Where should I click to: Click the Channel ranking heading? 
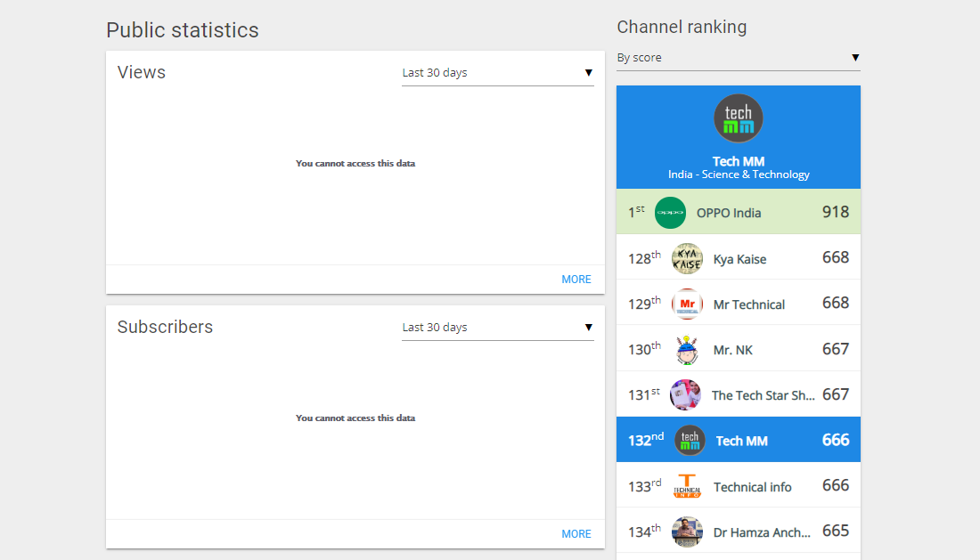[x=682, y=28]
